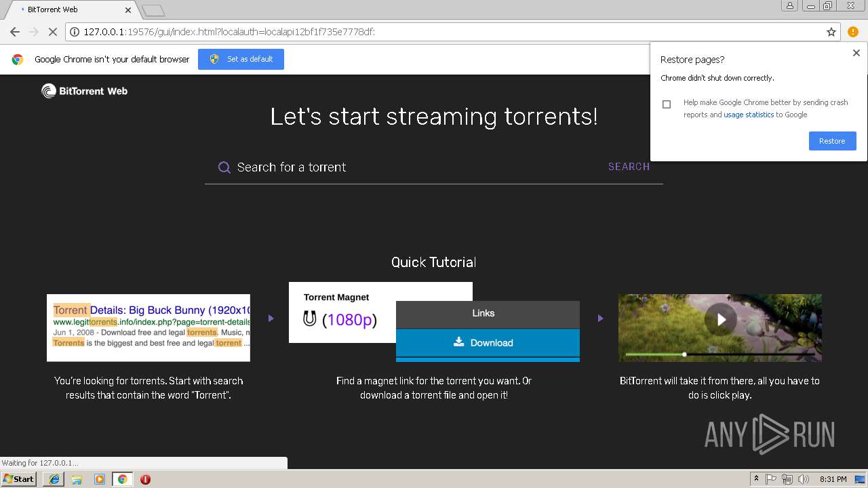
Task: Click the network tray icon
Action: coord(787,479)
